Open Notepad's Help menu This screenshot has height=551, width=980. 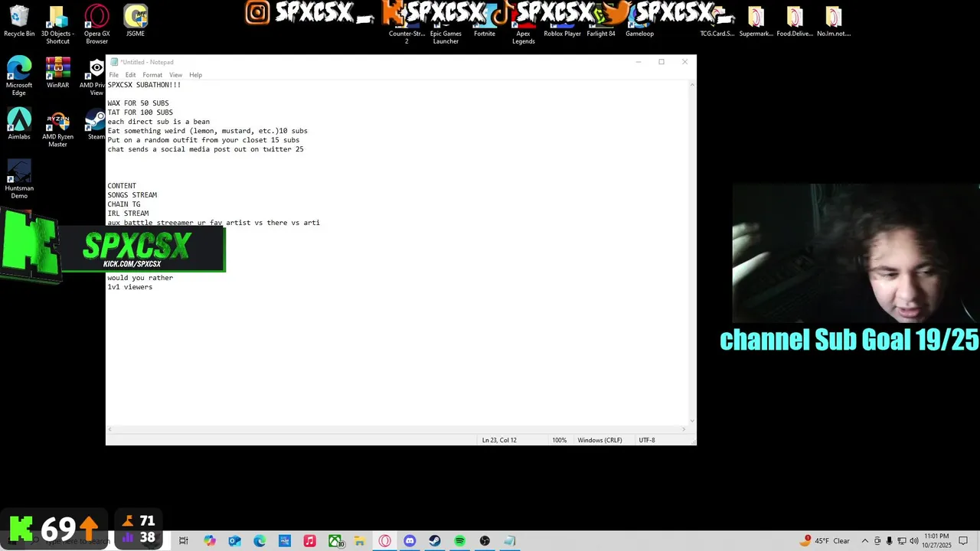tap(195, 75)
